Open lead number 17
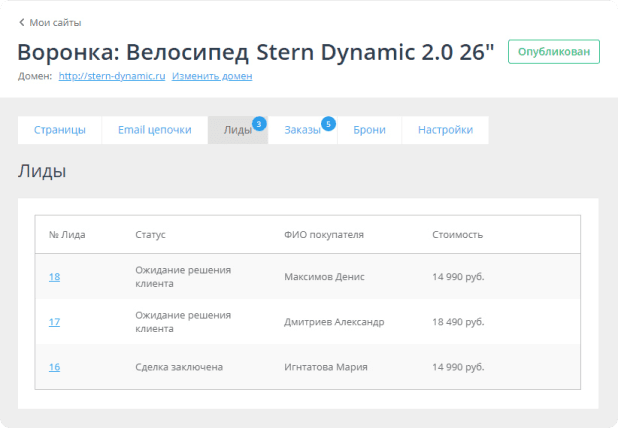The height and width of the screenshot is (428, 618). pos(54,322)
